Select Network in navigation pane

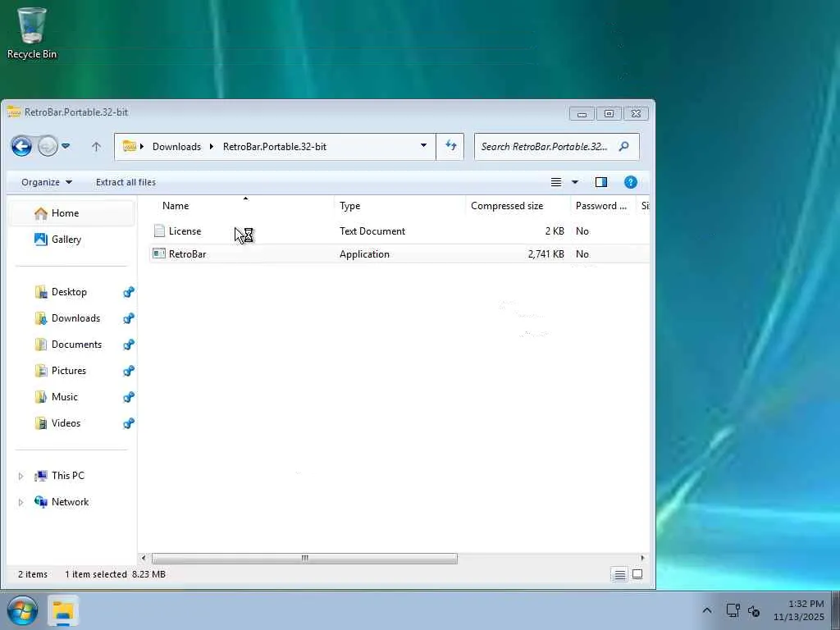click(x=70, y=502)
